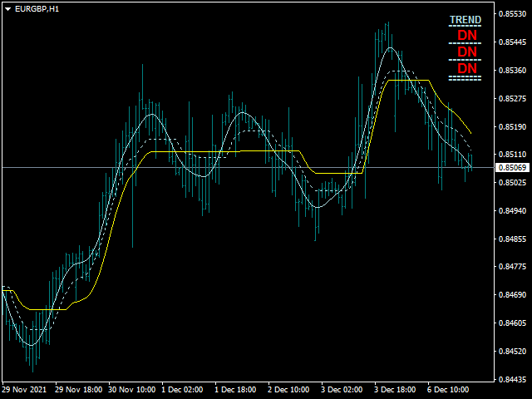
Task: Select the 29 Nov 18:00 time label
Action: click(x=78, y=390)
